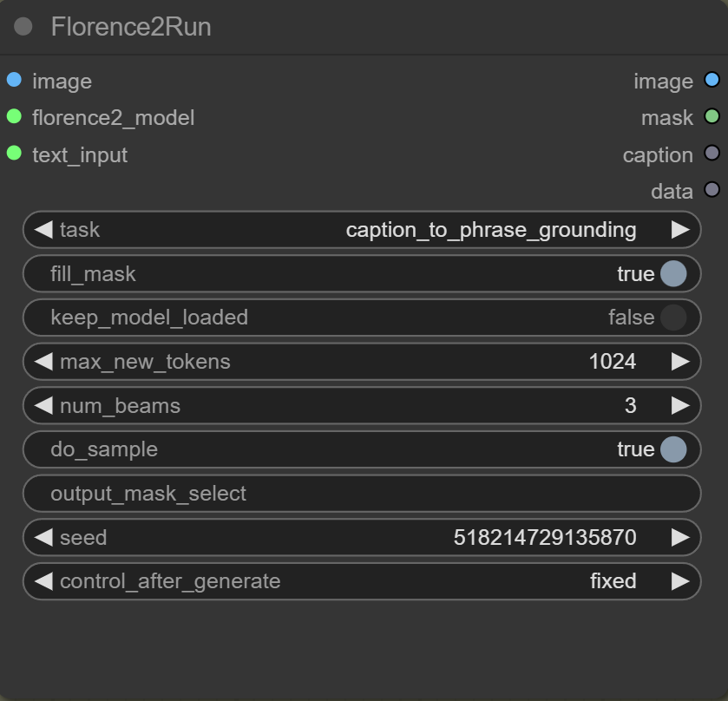Decrease max_new_tokens with left arrow
The height and width of the screenshot is (701, 728).
coord(43,362)
